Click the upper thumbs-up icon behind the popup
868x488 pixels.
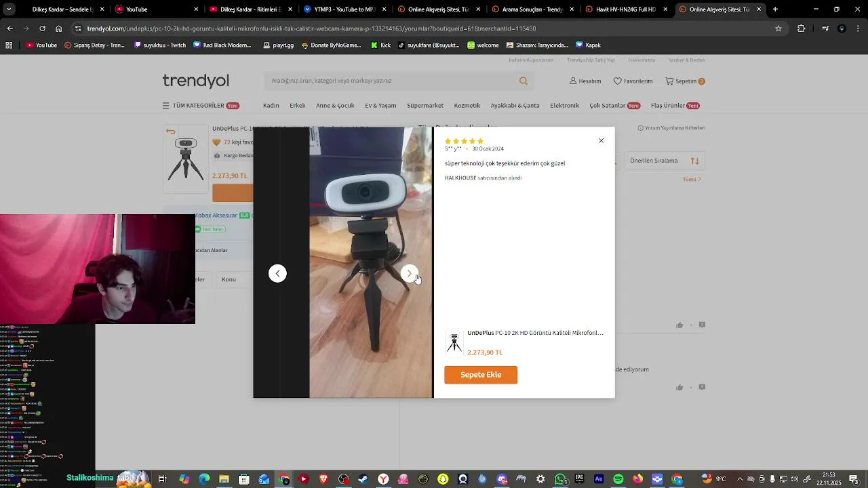click(679, 325)
